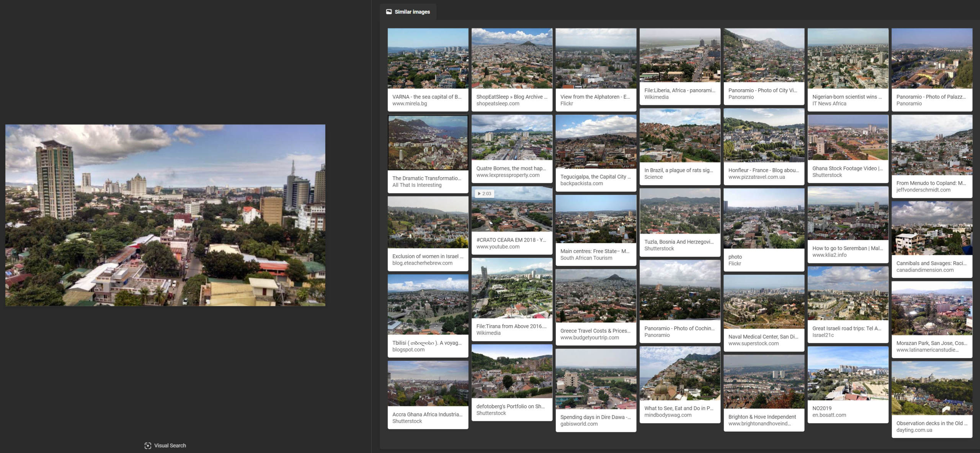The width and height of the screenshot is (980, 453).
Task: Open Ghana Stock Footage Video image
Action: coord(848,137)
